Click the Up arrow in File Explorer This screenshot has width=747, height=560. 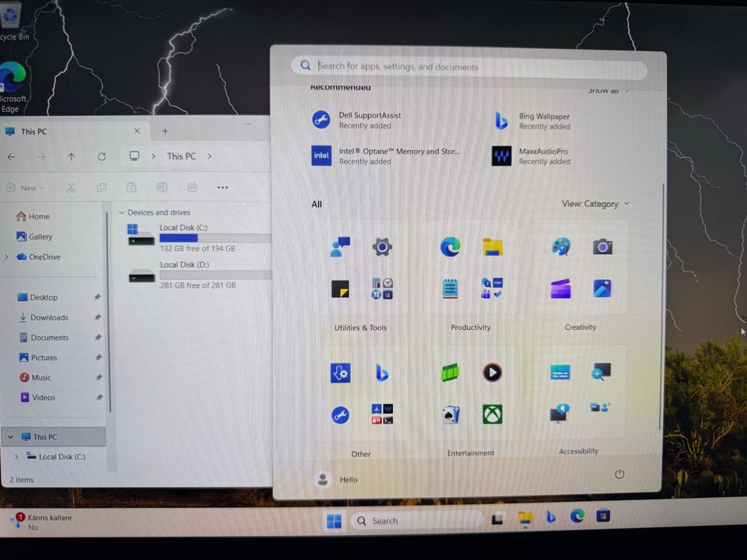(x=71, y=156)
